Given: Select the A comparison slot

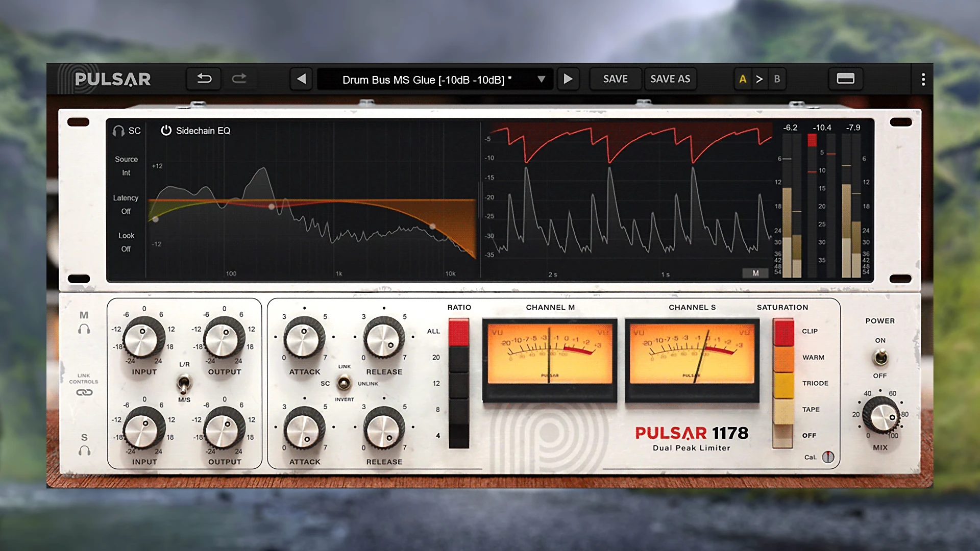Looking at the screenshot, I should 743,79.
